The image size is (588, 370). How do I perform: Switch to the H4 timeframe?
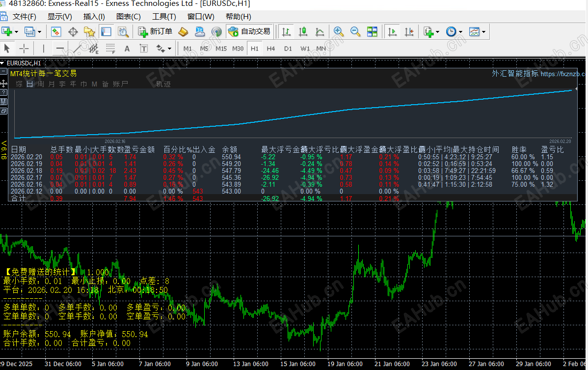271,49
